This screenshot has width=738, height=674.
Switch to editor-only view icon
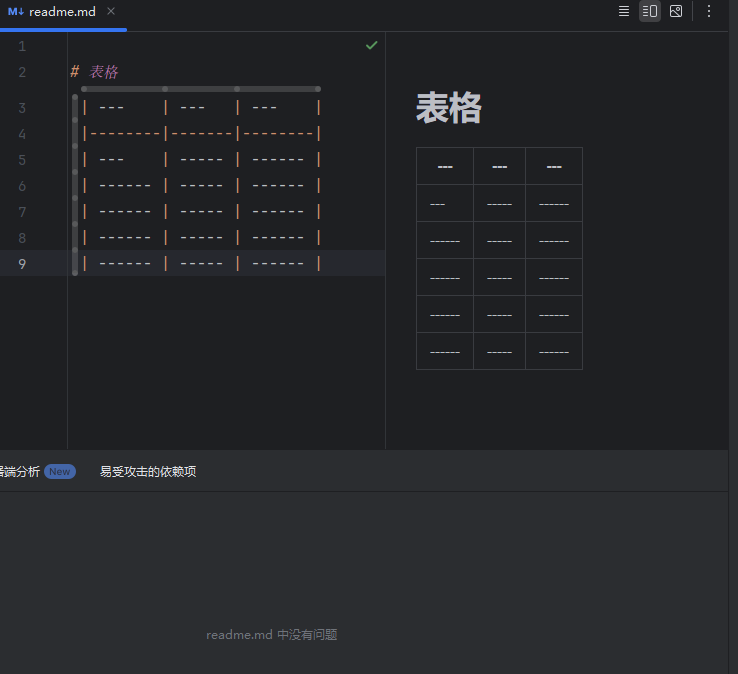pos(624,11)
